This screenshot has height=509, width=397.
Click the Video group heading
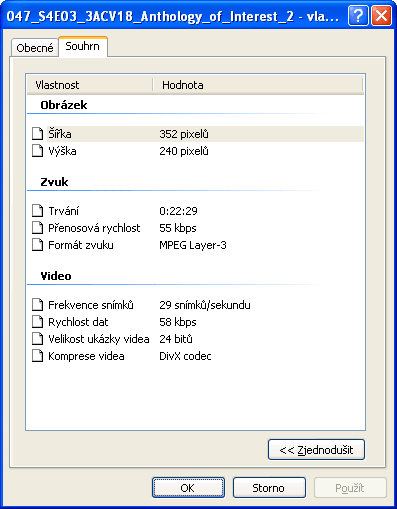[x=56, y=276]
